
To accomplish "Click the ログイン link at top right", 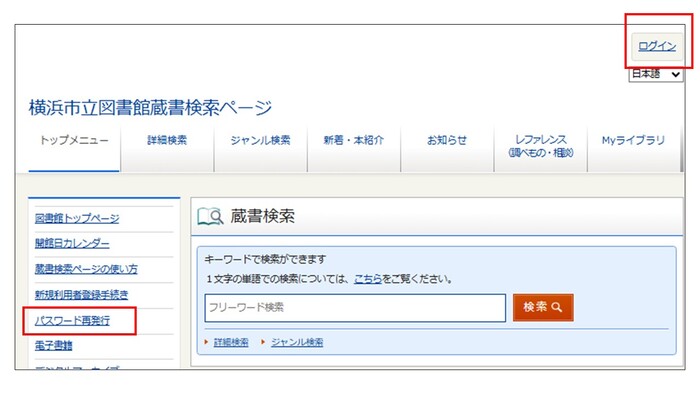I will pyautogui.click(x=657, y=46).
